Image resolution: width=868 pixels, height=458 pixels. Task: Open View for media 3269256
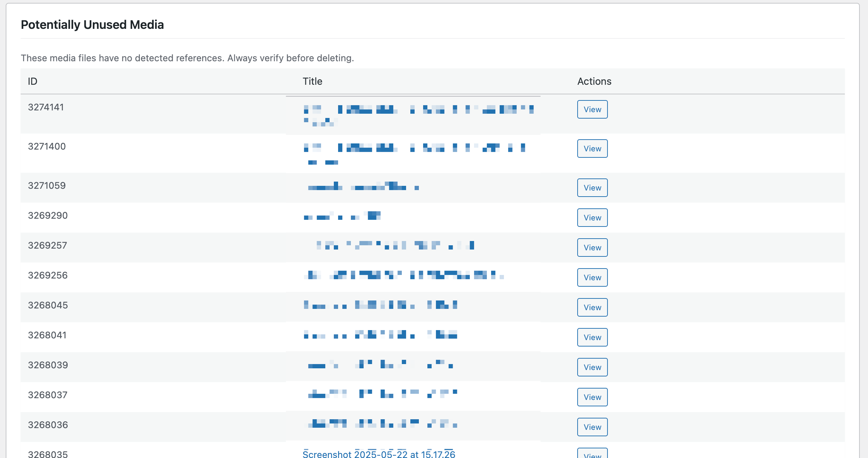click(x=592, y=277)
